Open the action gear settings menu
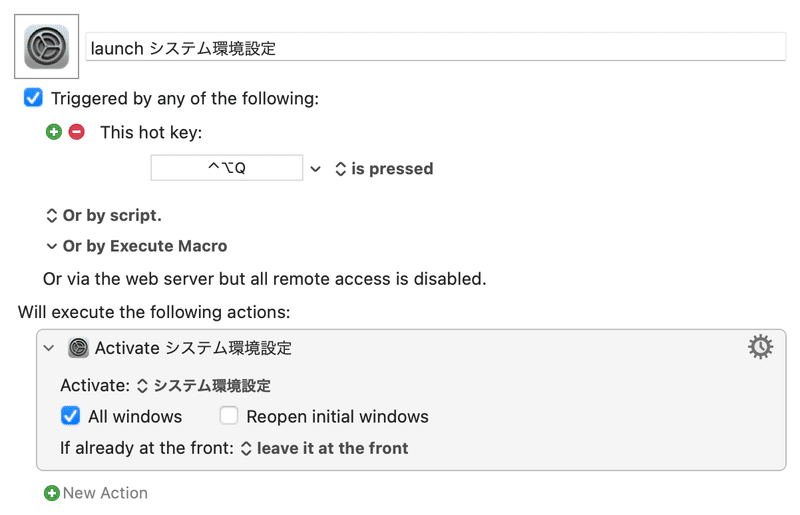 click(760, 347)
